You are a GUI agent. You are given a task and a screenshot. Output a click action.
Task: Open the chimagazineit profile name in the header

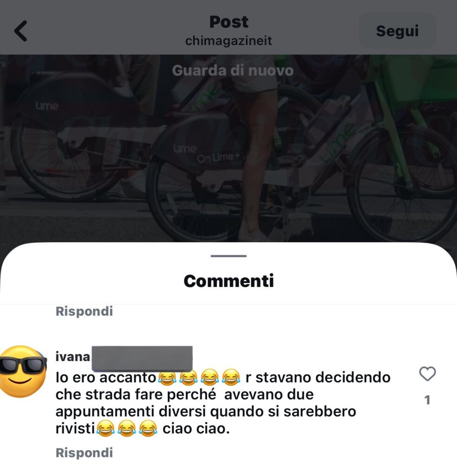pos(228,41)
